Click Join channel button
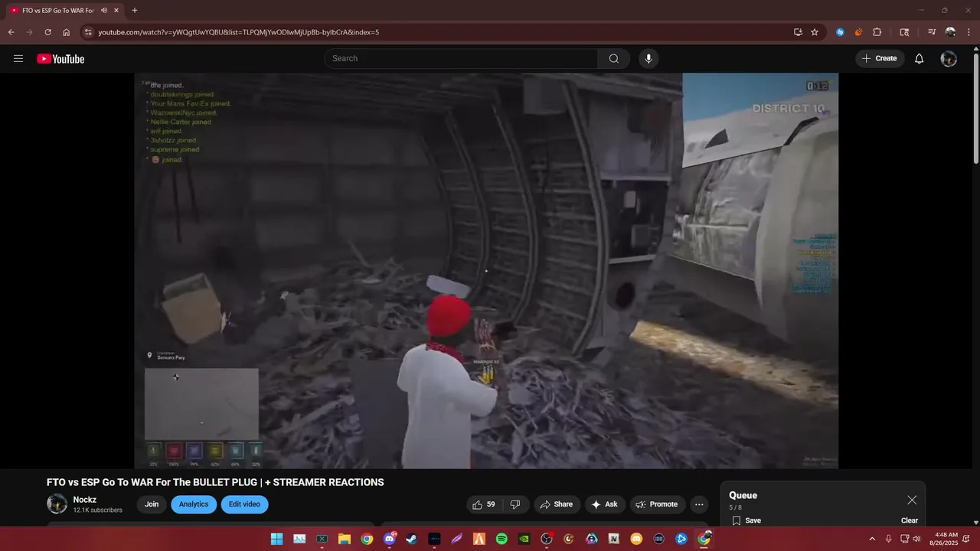980x551 pixels. pyautogui.click(x=152, y=504)
